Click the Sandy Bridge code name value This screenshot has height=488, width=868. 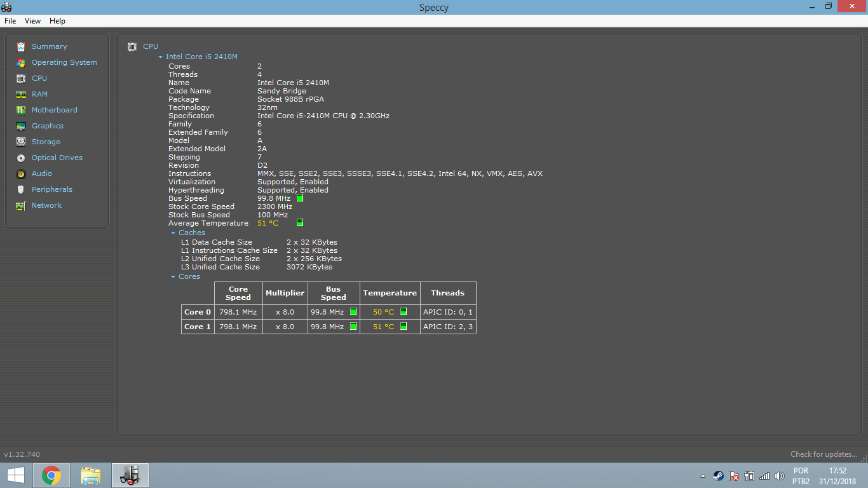(x=281, y=91)
